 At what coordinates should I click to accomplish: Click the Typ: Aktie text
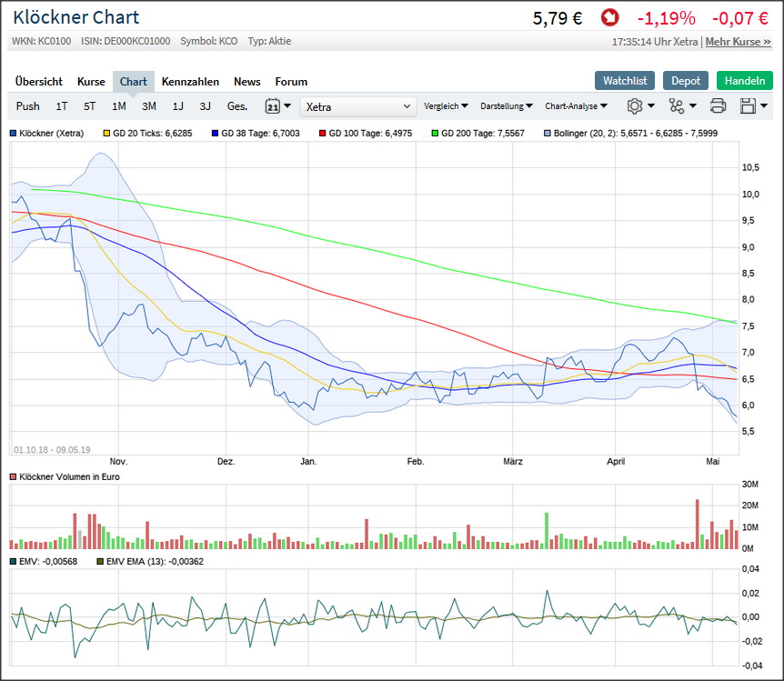coord(269,41)
